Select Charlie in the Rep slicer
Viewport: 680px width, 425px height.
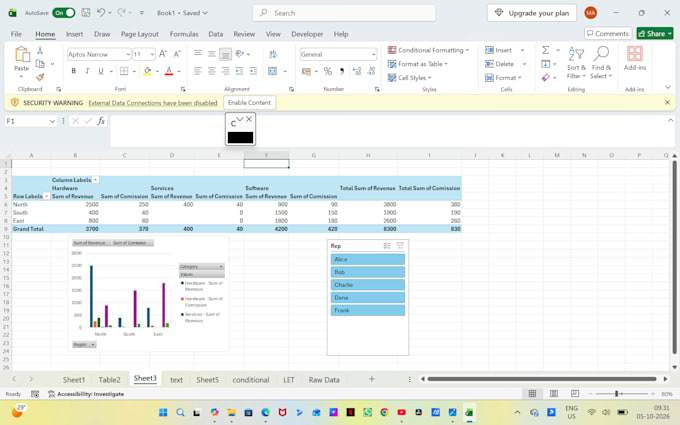(368, 285)
